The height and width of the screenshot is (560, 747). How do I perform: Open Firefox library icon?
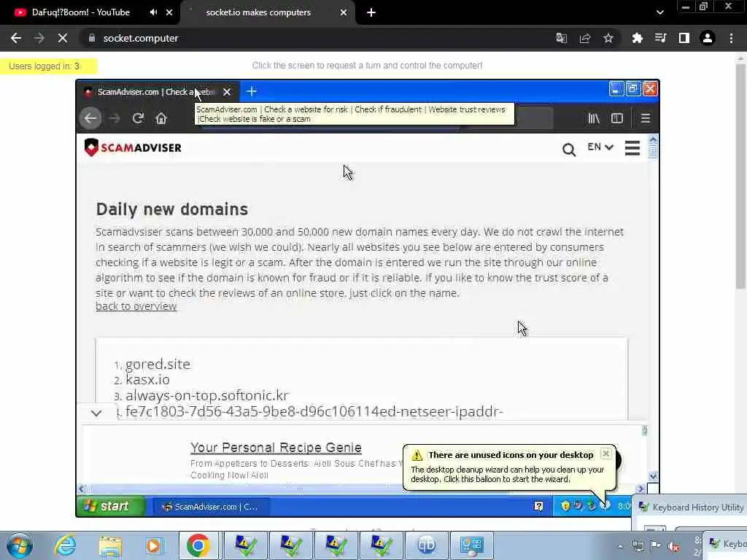point(594,118)
